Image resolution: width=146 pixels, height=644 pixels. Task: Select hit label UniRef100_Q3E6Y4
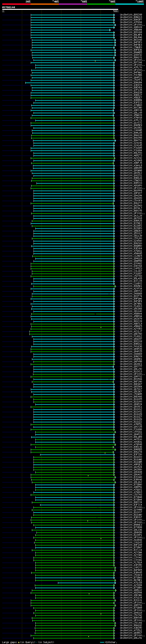click(131, 85)
